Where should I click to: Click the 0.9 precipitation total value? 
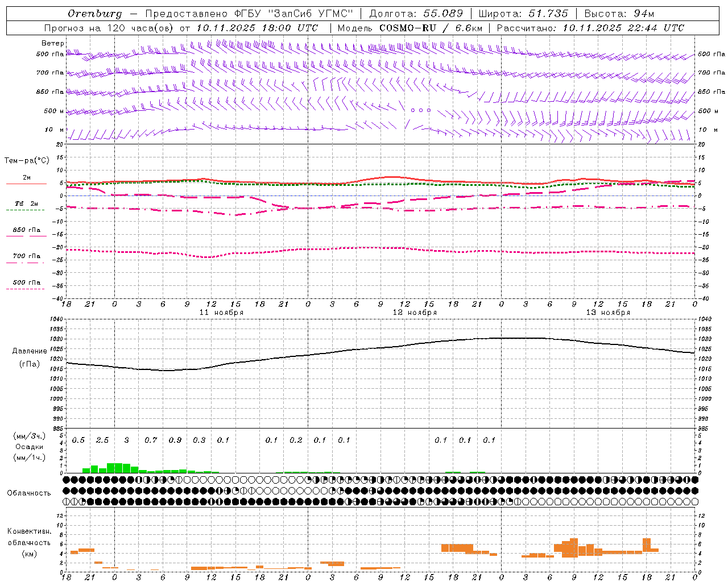pyautogui.click(x=175, y=440)
